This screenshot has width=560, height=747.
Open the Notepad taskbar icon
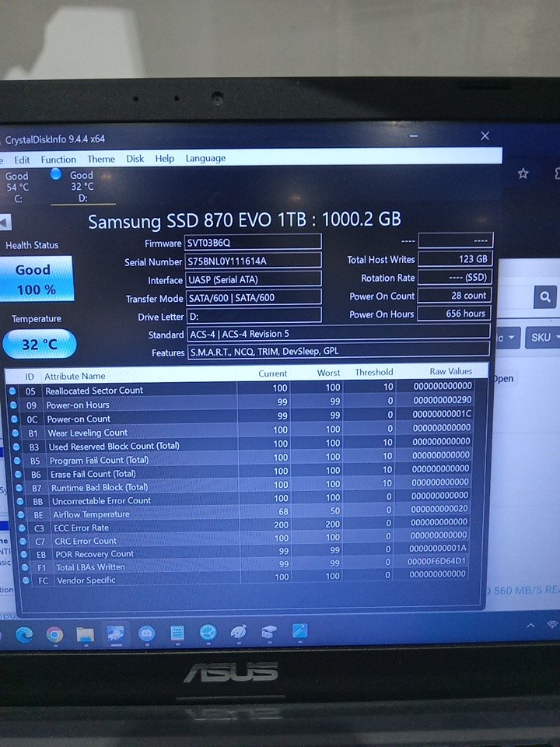click(177, 633)
